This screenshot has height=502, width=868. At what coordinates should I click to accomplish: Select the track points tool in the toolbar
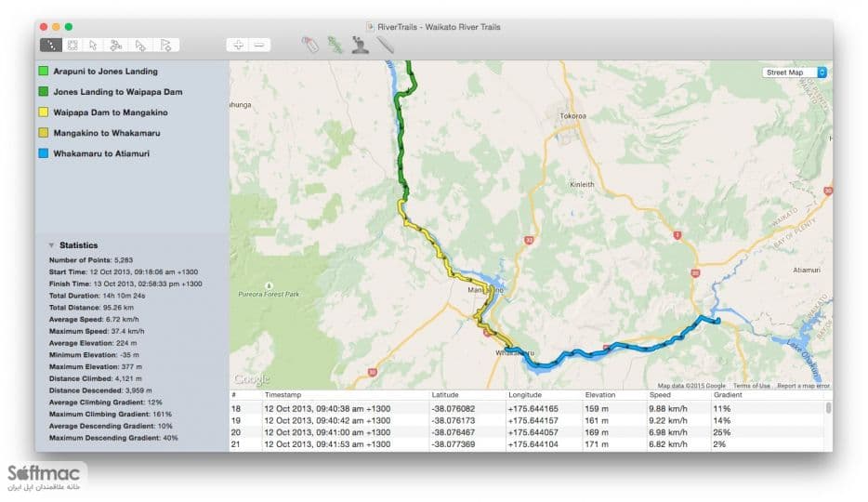[x=51, y=45]
